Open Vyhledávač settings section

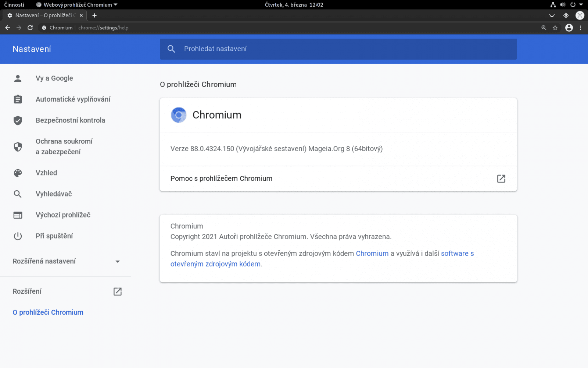point(54,194)
